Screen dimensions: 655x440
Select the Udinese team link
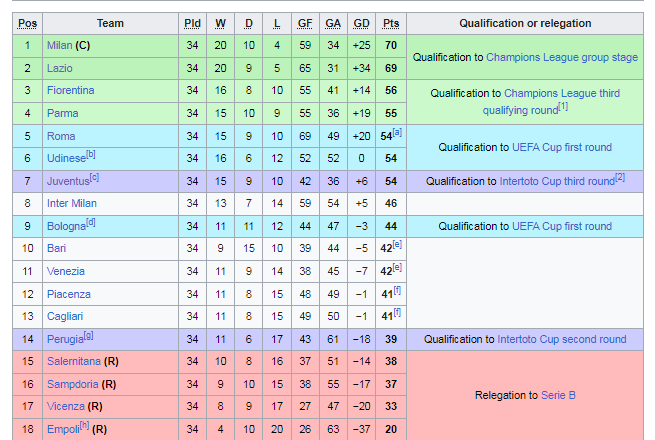tap(66, 159)
